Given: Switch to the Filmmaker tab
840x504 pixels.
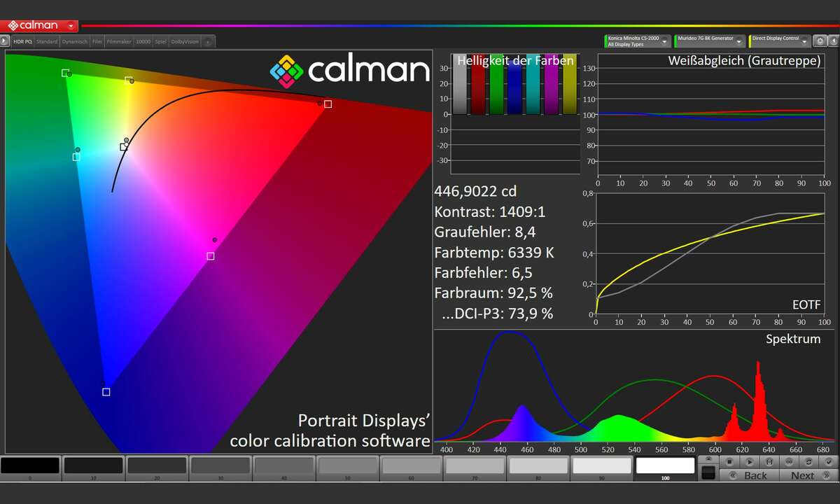Looking at the screenshot, I should 120,42.
